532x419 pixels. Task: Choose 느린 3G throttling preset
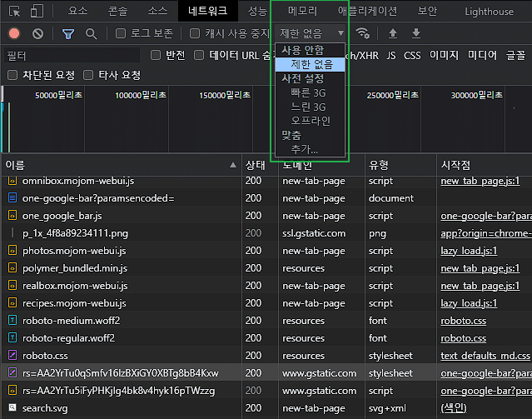click(x=310, y=107)
